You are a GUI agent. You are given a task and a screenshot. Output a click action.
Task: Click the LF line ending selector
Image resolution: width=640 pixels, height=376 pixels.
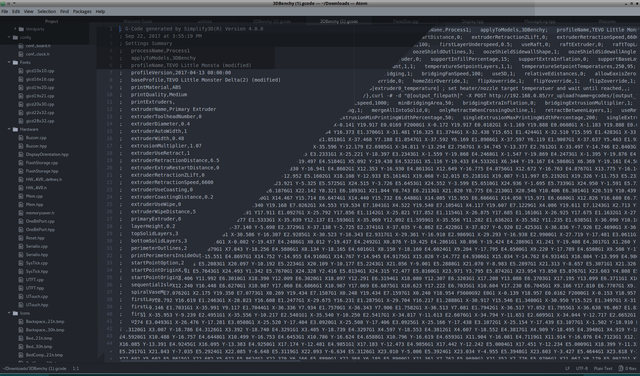pyautogui.click(x=567, y=368)
